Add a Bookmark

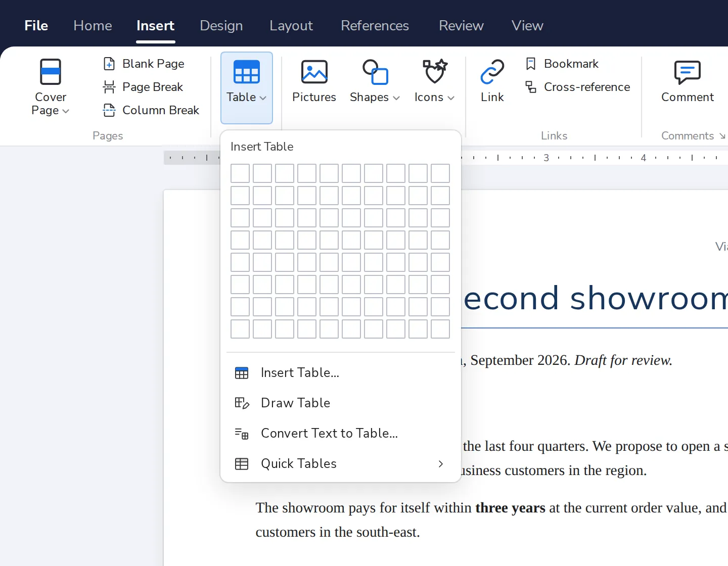(562, 64)
